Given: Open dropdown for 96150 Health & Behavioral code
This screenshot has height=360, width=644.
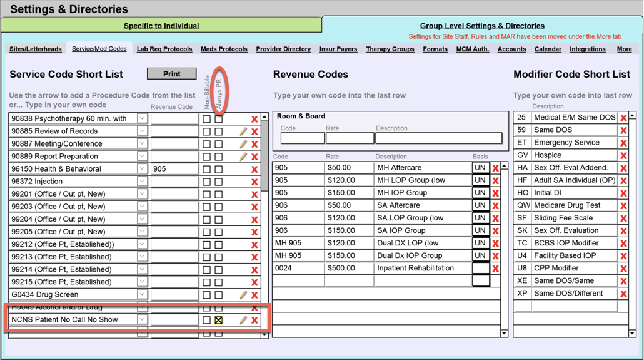Looking at the screenshot, I should [x=142, y=169].
